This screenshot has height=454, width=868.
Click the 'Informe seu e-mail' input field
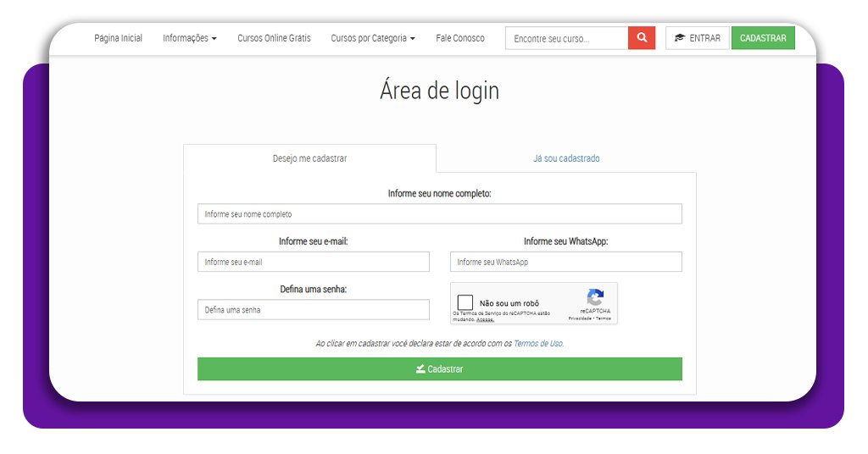tap(314, 262)
